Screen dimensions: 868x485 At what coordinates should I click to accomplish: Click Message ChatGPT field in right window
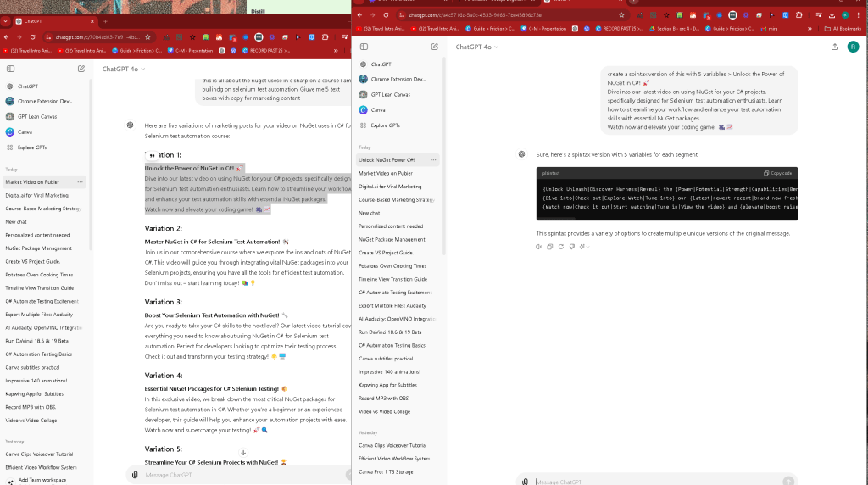click(x=656, y=482)
